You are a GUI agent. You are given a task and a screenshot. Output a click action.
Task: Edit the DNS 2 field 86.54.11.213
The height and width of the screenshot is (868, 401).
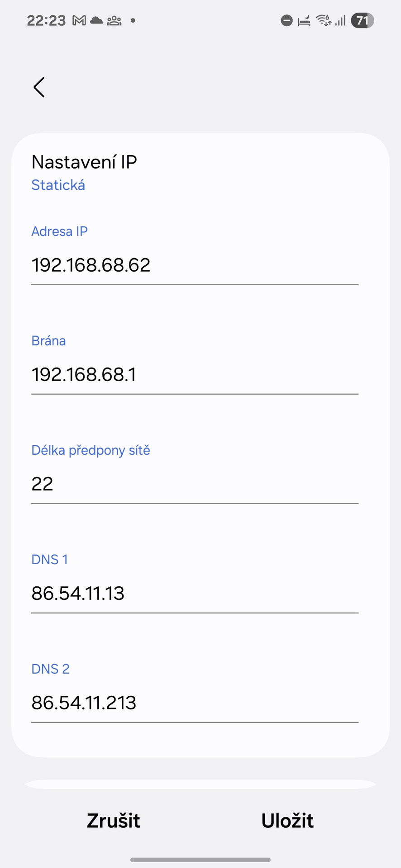tap(195, 703)
